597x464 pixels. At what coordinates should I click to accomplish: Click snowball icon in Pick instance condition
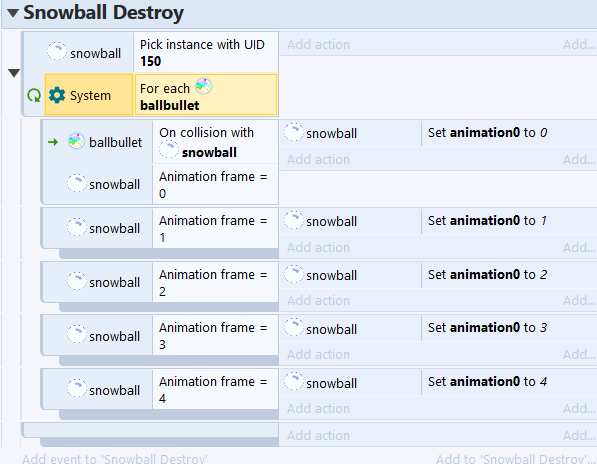(57, 51)
